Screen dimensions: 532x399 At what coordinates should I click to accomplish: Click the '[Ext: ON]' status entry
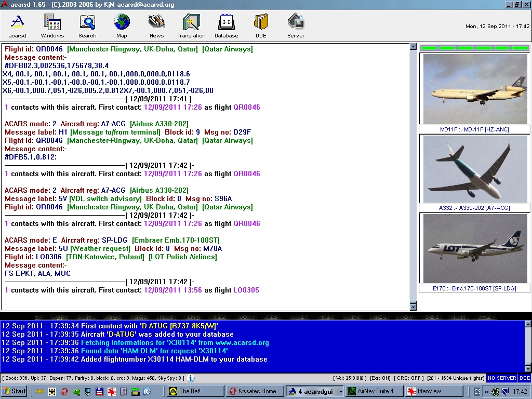coord(380,378)
